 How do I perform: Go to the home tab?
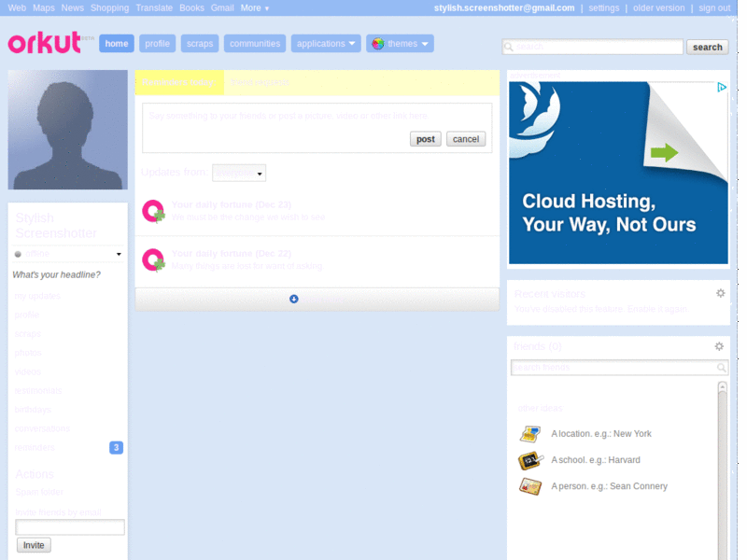tap(117, 43)
